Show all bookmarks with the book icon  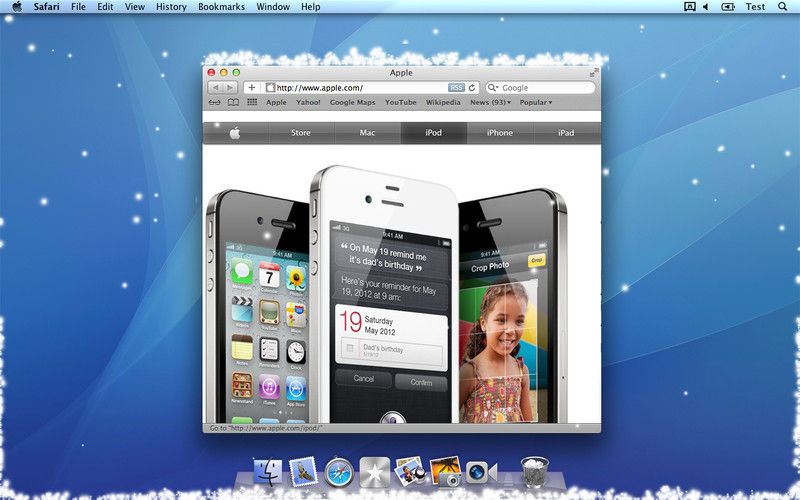[233, 103]
